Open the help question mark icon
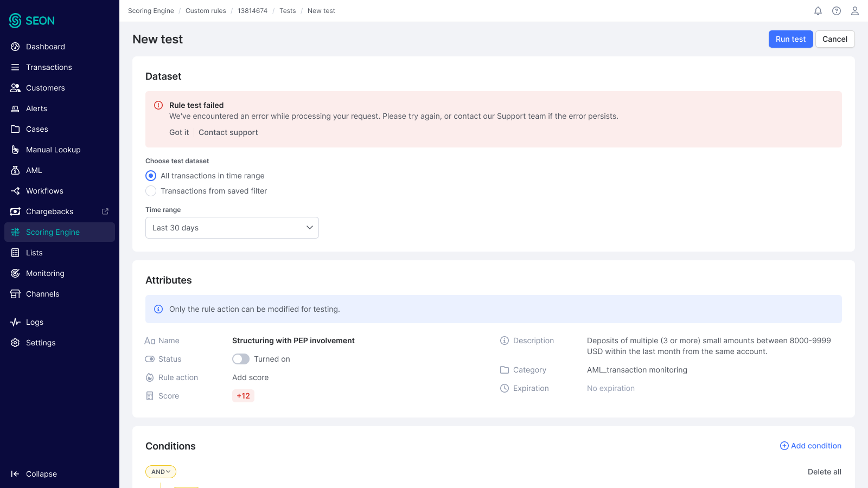 pos(837,11)
